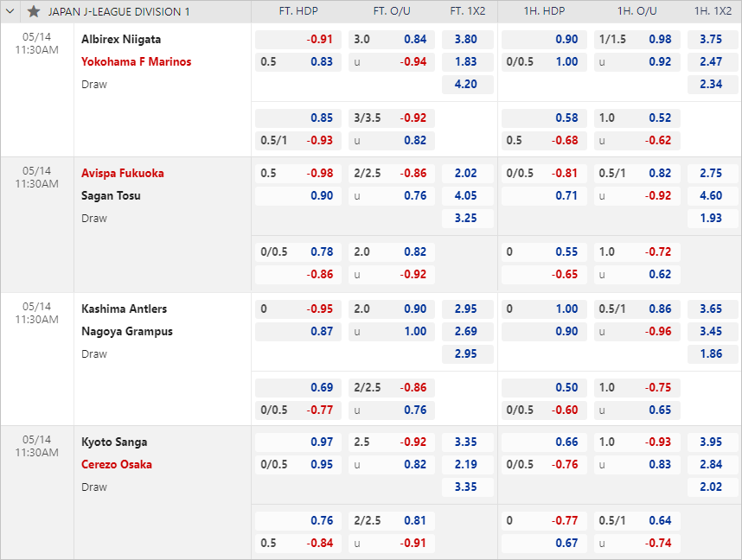
Task: Pick the first-half draw odds 2.34
Action: click(x=713, y=84)
